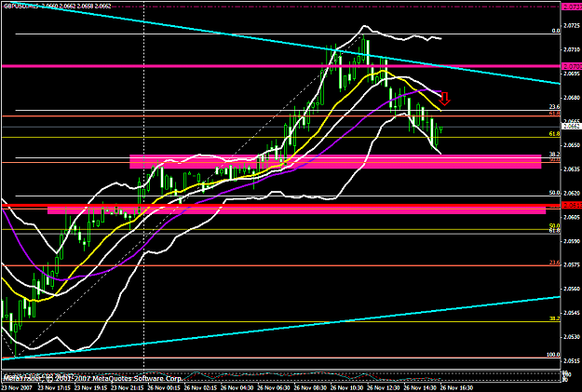The width and height of the screenshot is (582, 392).
Task: Click the white 0.0 Fibonacci level label
Action: 556,31
